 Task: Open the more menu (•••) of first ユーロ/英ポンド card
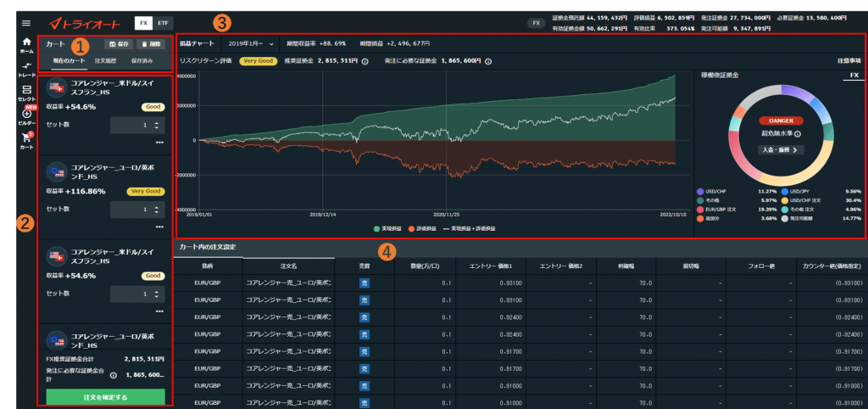[x=159, y=227]
